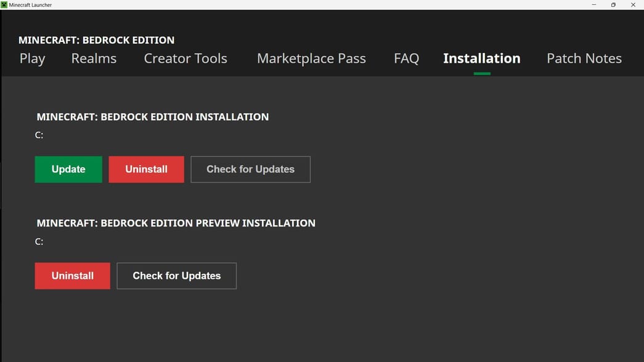
Task: Open the Patch Notes tab
Action: point(584,58)
